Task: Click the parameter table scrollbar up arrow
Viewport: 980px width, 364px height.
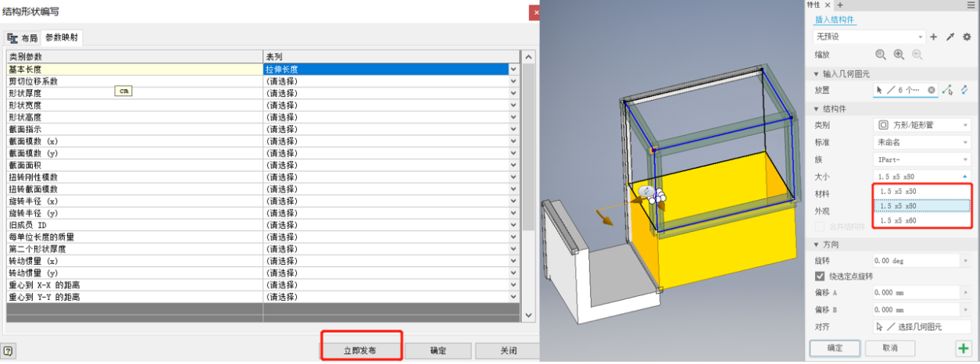Action: (x=528, y=58)
